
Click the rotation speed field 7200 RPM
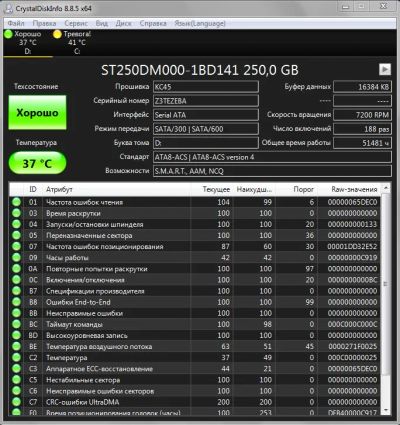click(362, 115)
